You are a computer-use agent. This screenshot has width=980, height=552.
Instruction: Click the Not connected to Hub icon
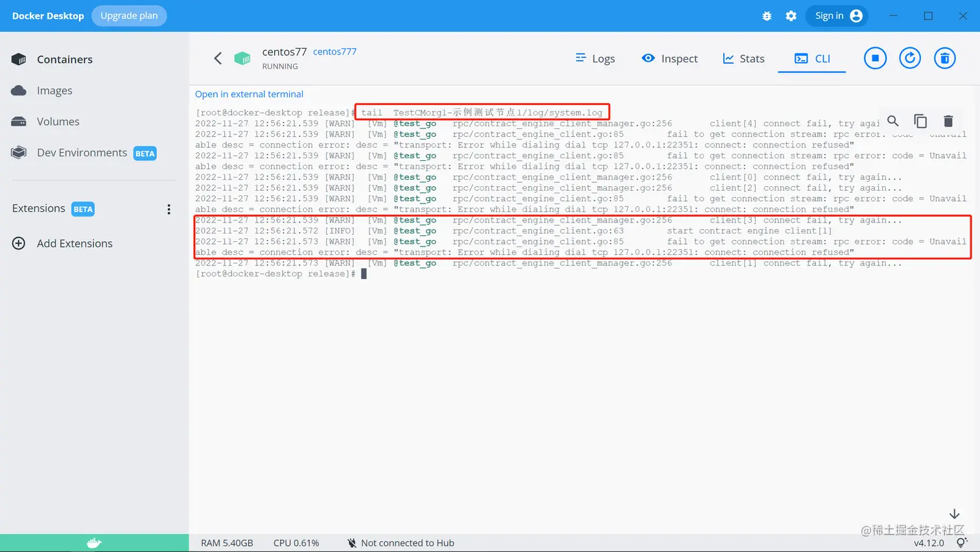pos(351,543)
